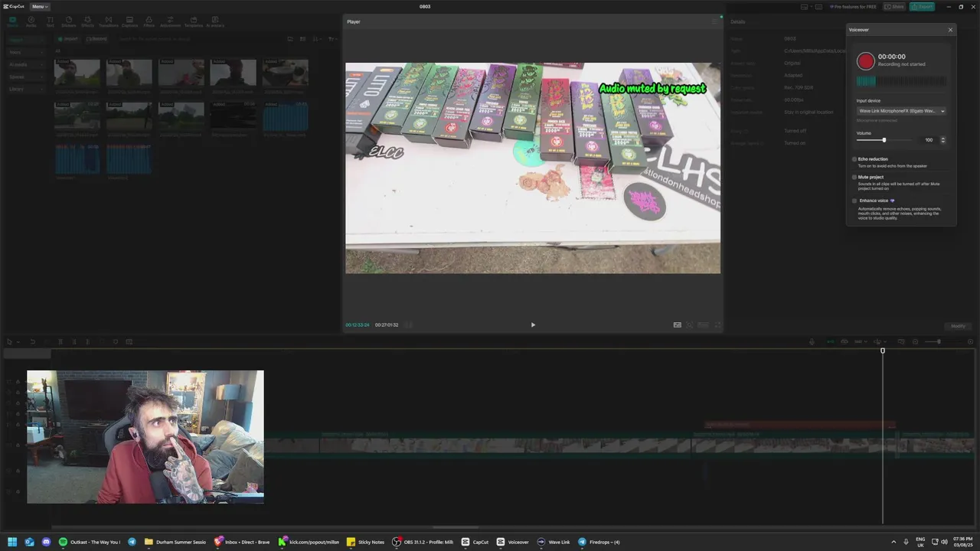Open the Stickers tab
Screen dimensions: 980x551
click(69, 21)
